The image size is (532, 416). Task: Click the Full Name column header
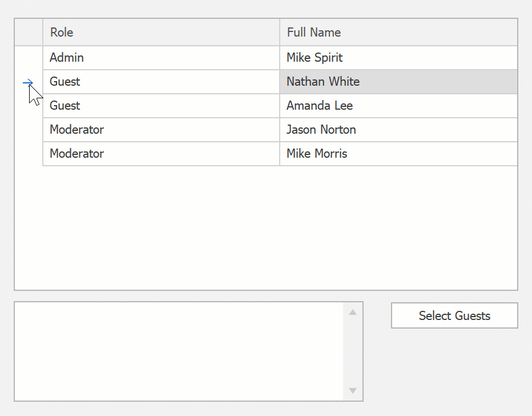[x=398, y=33]
